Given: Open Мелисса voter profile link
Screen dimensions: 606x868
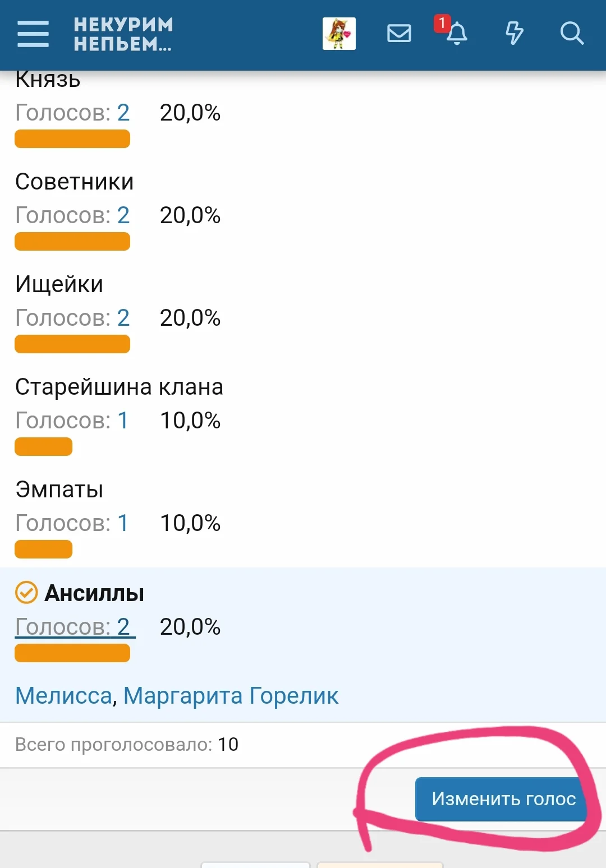Looking at the screenshot, I should (64, 696).
